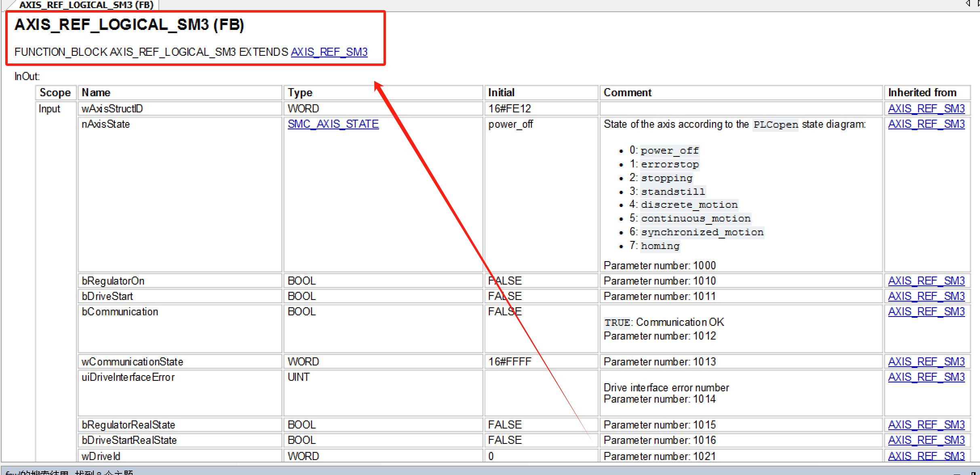Click UINT type of uiDriveInterfaceError
The image size is (980, 475).
click(x=298, y=377)
